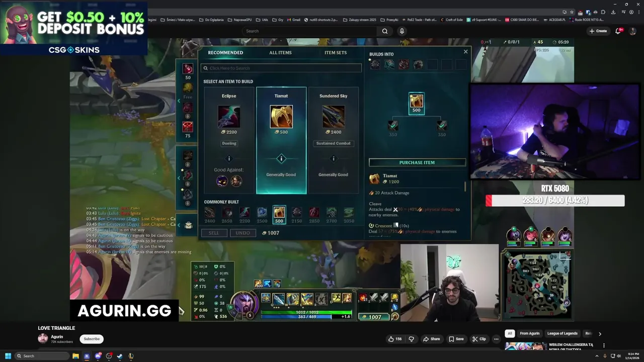Click the Share button
Screen dimensions: 644x362
(x=431, y=339)
